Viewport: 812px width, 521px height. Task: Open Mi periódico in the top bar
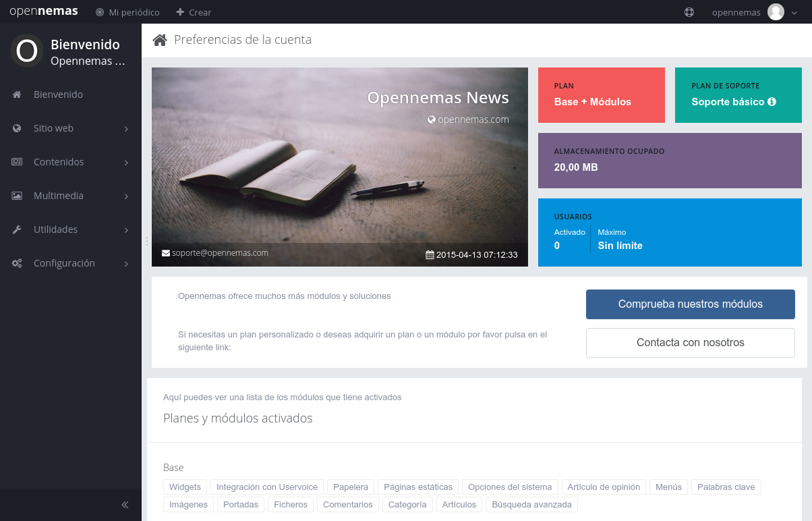[127, 12]
